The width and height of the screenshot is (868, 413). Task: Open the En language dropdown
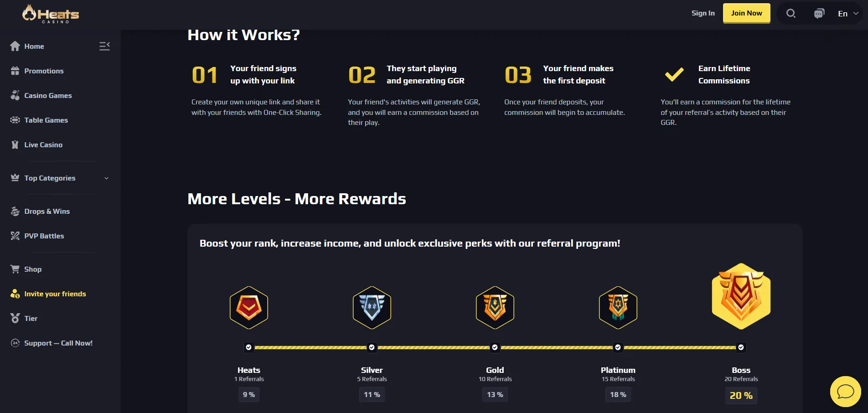[848, 14]
